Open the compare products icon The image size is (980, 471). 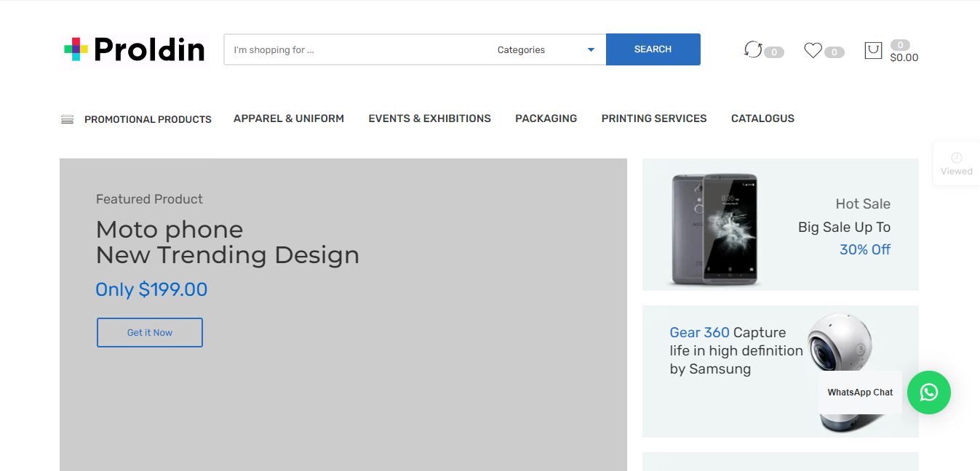click(753, 49)
